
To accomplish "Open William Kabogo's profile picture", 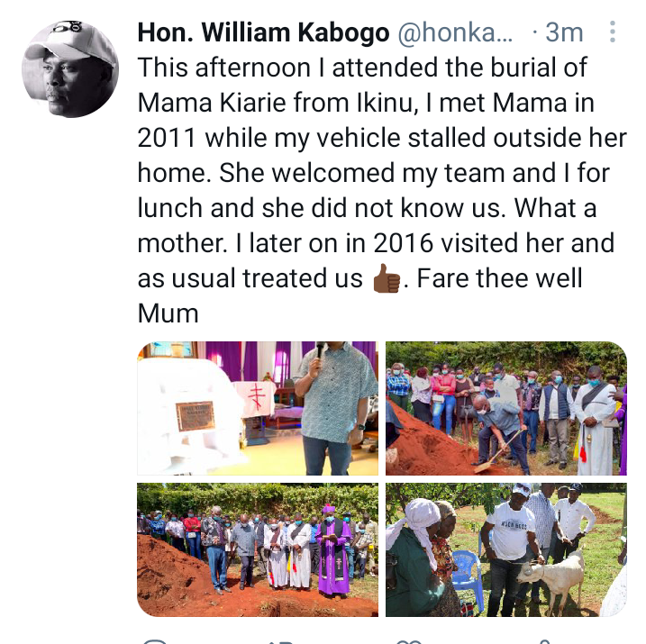I will click(x=70, y=68).
